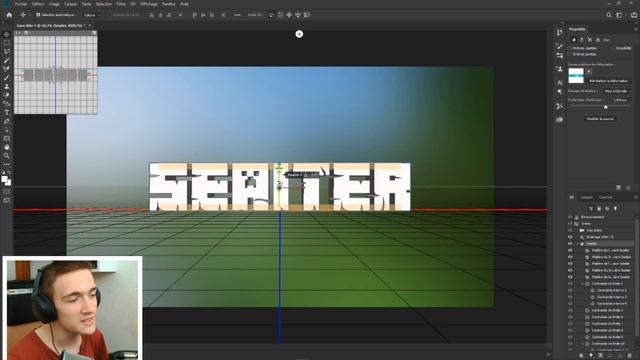Click the share icon at the top right
Image resolution: width=640 pixels, height=360 pixels.
633,15
